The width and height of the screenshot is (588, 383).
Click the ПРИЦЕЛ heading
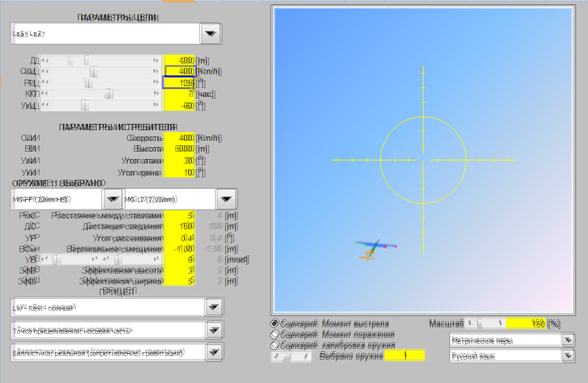[118, 291]
